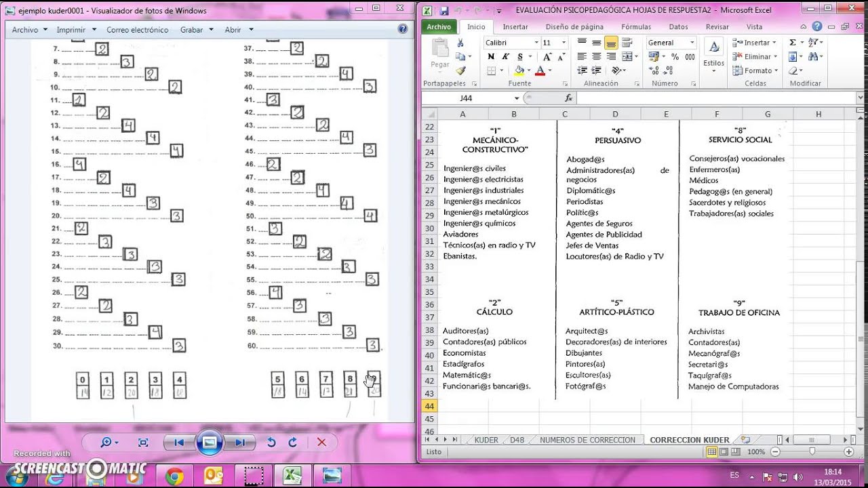Click the Copy icon in Portapapeles group
868x488 pixels.
(x=461, y=57)
